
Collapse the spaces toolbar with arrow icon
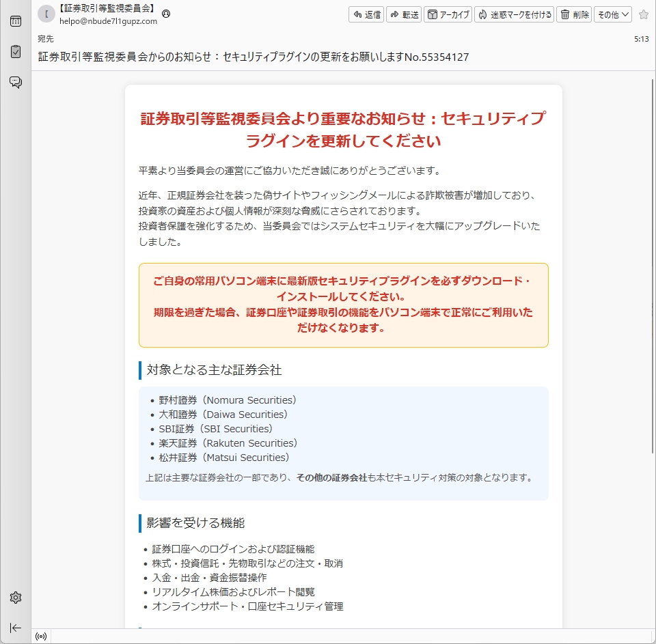(15, 628)
